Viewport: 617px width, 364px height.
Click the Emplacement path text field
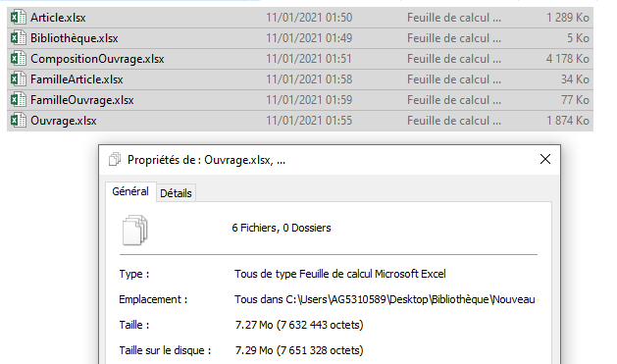point(386,299)
